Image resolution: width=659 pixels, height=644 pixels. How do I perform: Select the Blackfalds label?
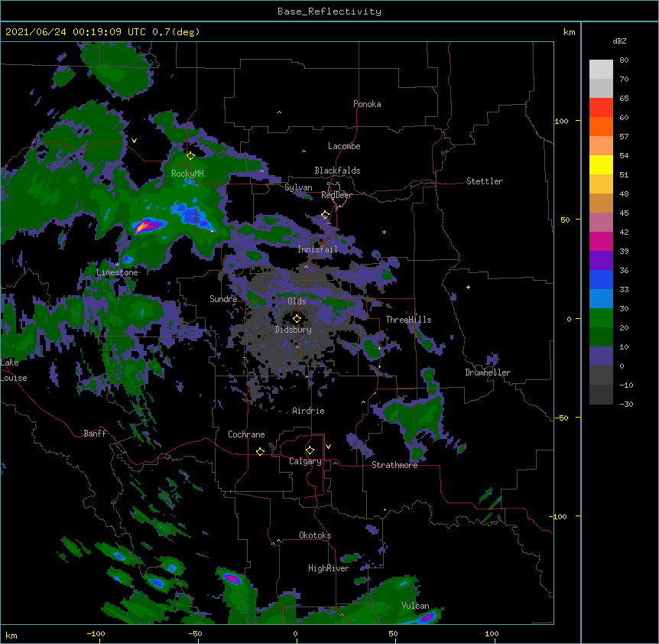click(x=337, y=171)
